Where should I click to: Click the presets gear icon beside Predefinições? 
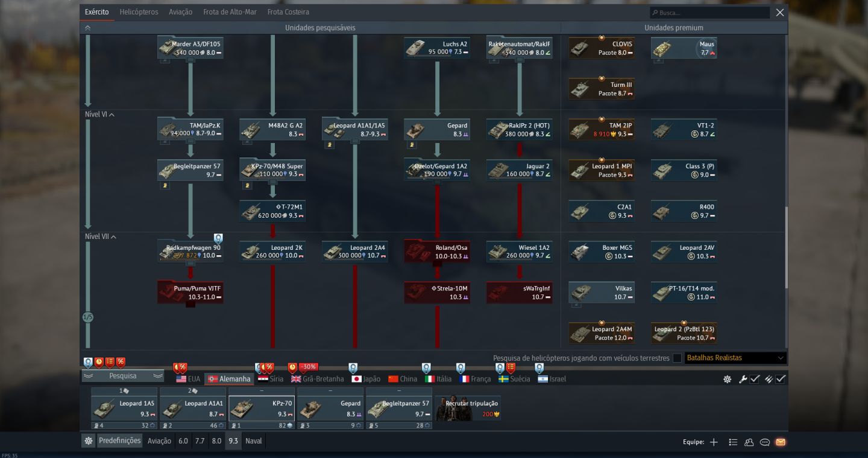pyautogui.click(x=89, y=441)
